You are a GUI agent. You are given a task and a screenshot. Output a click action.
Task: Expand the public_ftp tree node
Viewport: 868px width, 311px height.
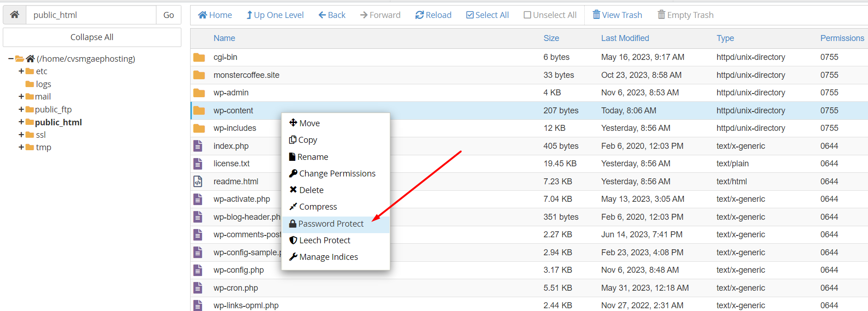pyautogui.click(x=21, y=109)
